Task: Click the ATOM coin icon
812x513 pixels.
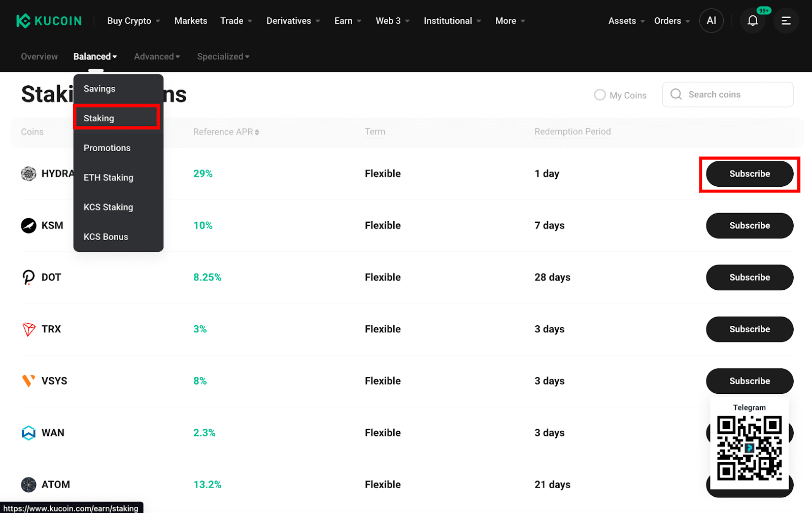Action: click(28, 485)
